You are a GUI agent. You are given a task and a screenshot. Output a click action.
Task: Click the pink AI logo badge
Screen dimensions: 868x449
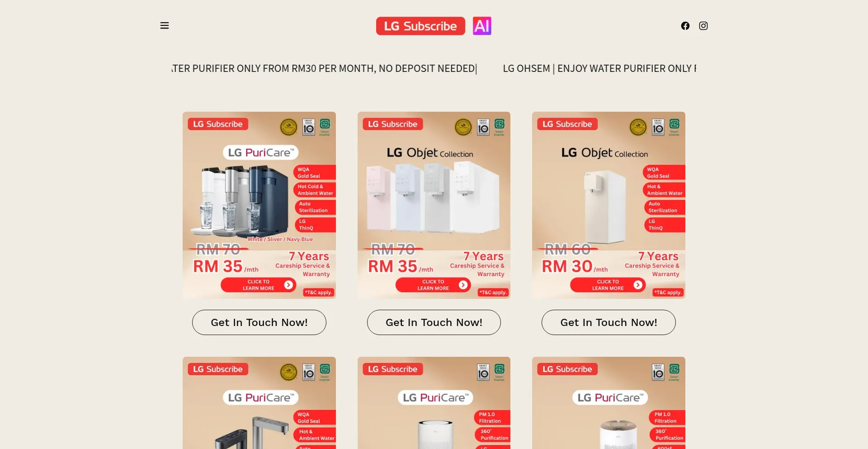pyautogui.click(x=482, y=26)
